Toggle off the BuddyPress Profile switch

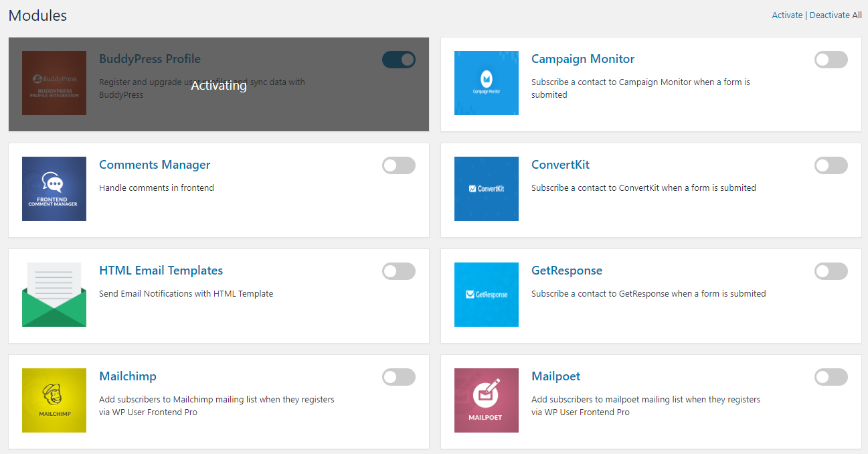click(x=399, y=60)
